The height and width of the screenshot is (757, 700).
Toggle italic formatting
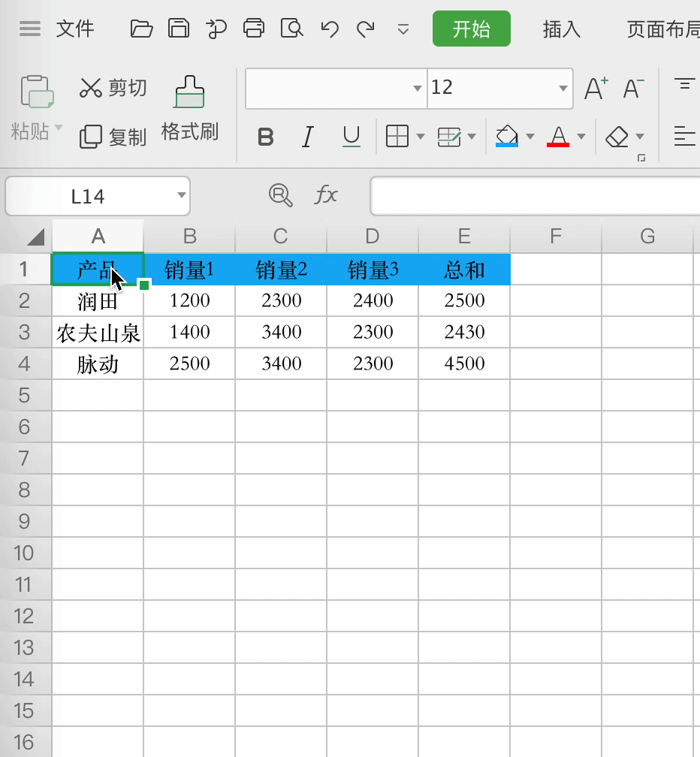[307, 137]
